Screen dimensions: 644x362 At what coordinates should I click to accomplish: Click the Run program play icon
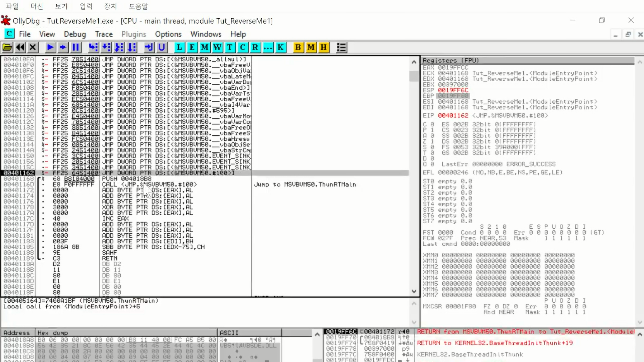(x=50, y=48)
